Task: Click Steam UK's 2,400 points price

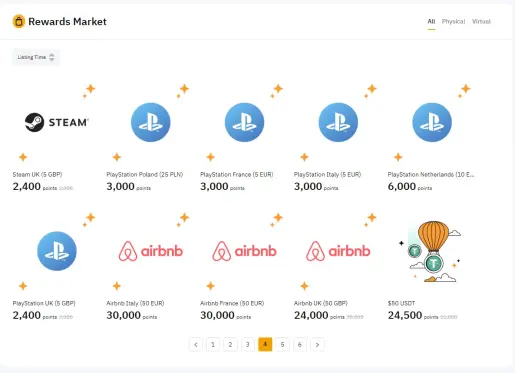Action: point(35,186)
